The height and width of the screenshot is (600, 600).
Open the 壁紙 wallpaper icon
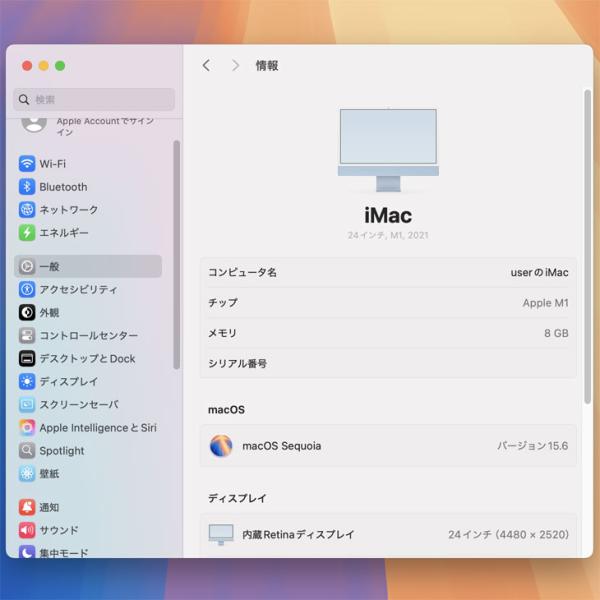tap(27, 473)
